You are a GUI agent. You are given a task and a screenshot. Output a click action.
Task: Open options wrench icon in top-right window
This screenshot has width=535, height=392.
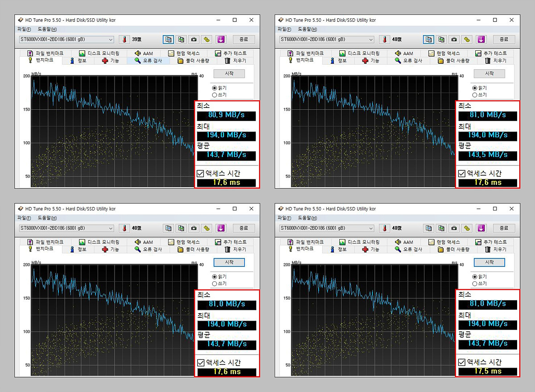(x=467, y=39)
